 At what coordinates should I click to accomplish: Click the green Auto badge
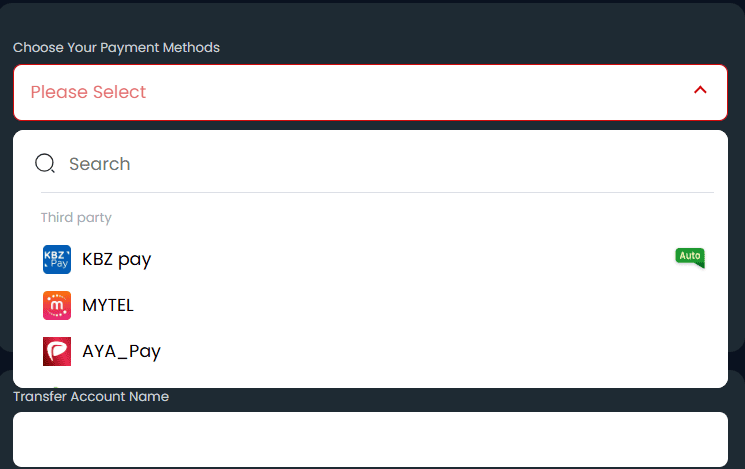(x=690, y=258)
